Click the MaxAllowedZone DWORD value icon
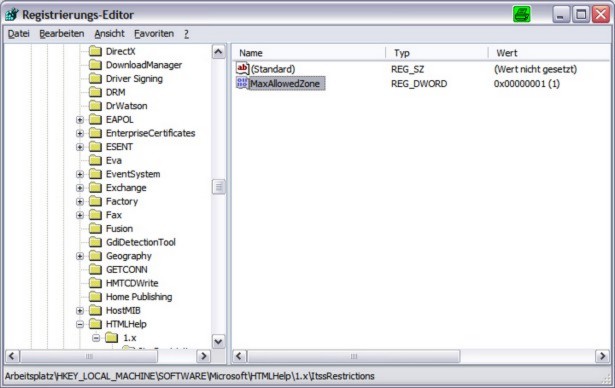 click(x=242, y=83)
